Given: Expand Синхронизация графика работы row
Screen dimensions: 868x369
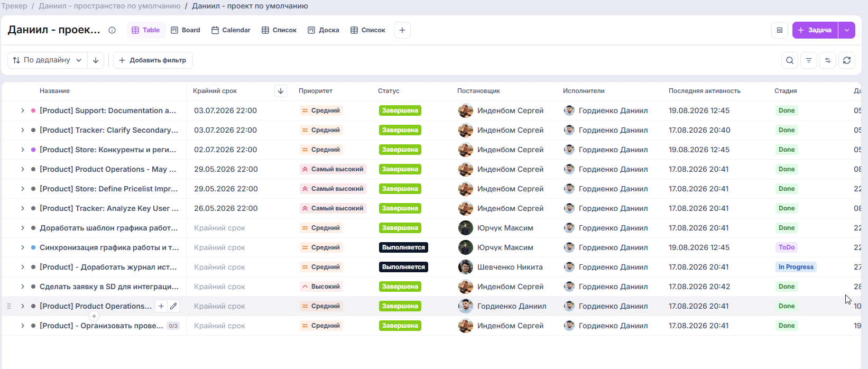Looking at the screenshot, I should (23, 247).
